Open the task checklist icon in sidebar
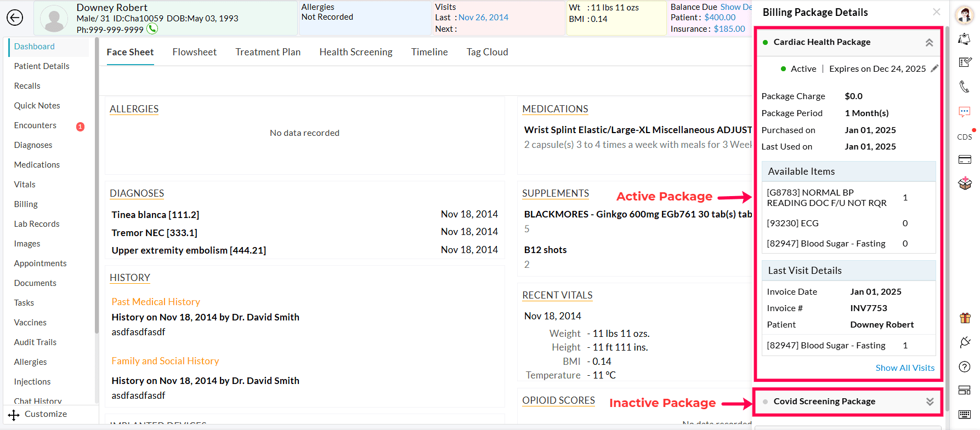This screenshot has height=430, width=980. (x=965, y=62)
